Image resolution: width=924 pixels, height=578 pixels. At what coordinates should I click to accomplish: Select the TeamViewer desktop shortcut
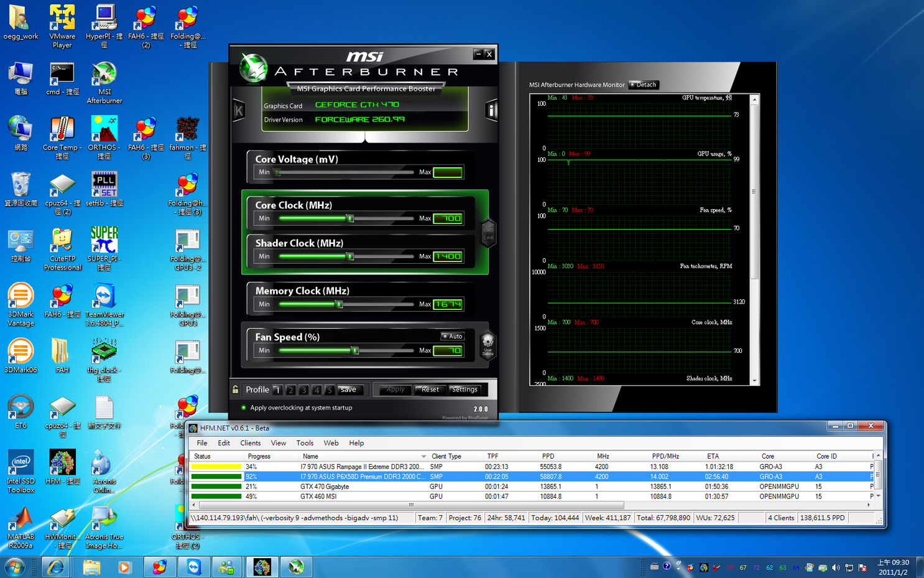click(x=104, y=304)
